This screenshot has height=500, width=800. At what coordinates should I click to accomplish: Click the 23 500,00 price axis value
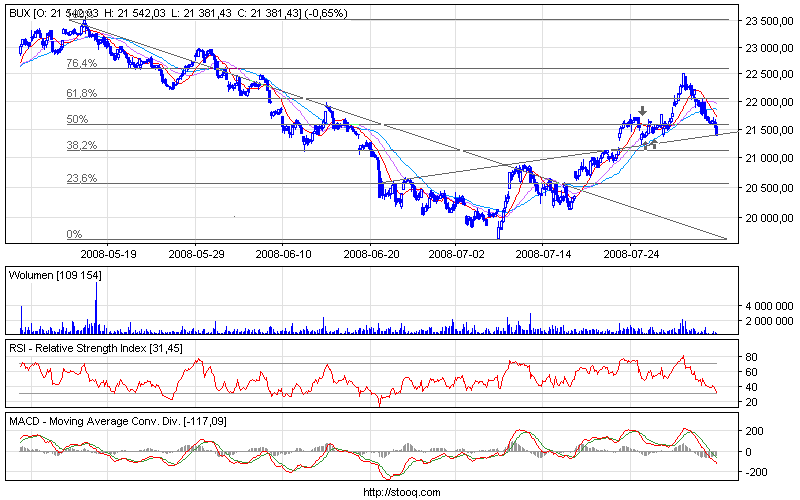pos(769,21)
